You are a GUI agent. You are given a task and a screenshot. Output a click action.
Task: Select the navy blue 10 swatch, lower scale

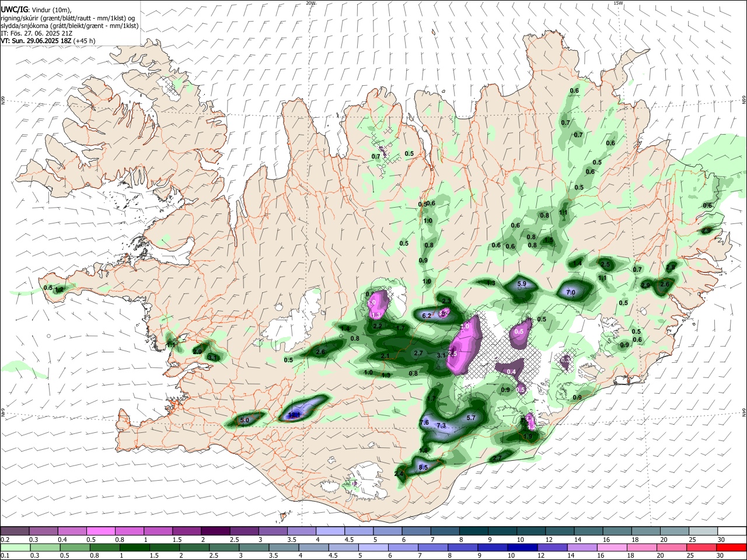pyautogui.click(x=521, y=547)
